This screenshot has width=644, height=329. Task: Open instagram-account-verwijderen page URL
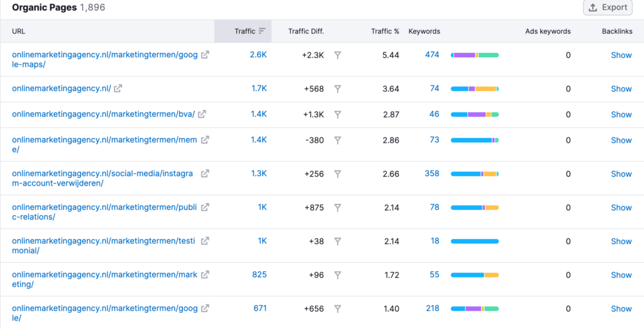103,178
